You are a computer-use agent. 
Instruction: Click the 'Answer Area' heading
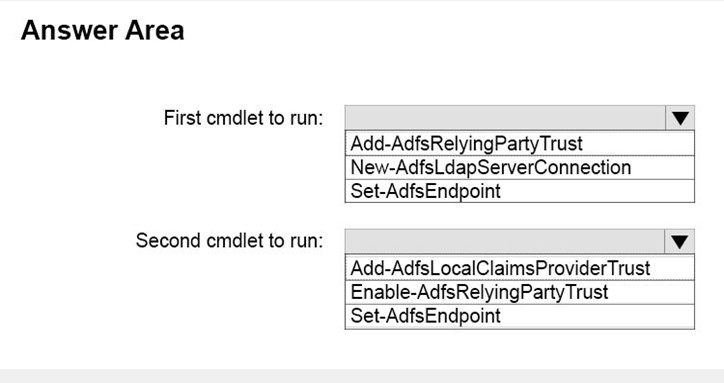pos(102,30)
